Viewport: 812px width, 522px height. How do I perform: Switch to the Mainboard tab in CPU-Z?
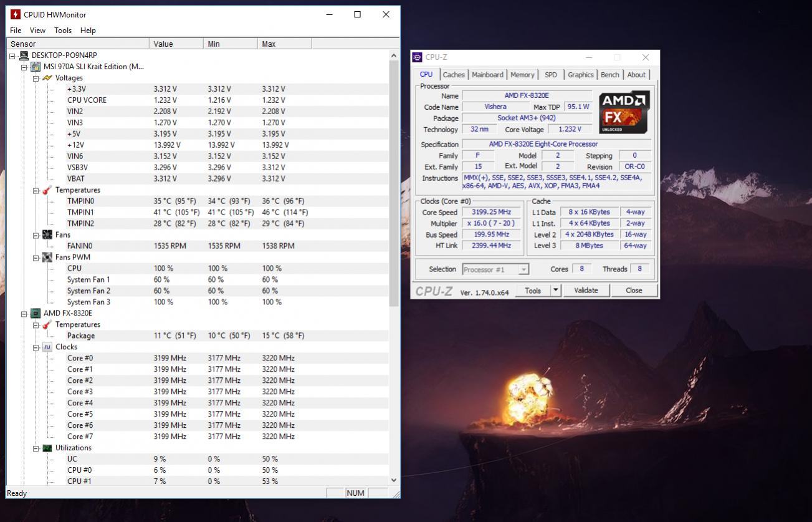(x=487, y=75)
